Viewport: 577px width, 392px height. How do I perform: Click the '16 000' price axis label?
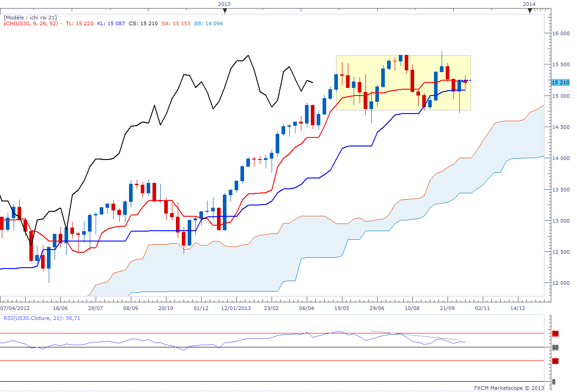561,34
